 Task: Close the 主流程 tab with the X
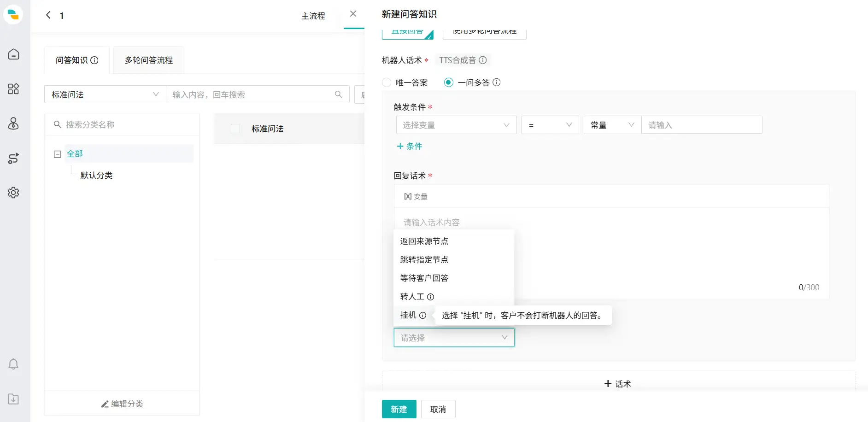(x=353, y=14)
